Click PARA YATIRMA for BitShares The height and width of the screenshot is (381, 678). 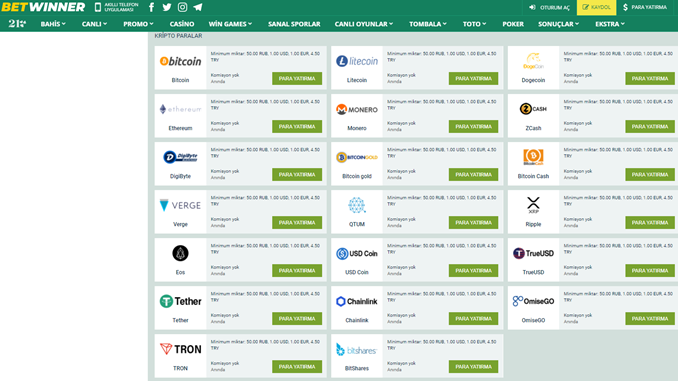[x=473, y=366]
